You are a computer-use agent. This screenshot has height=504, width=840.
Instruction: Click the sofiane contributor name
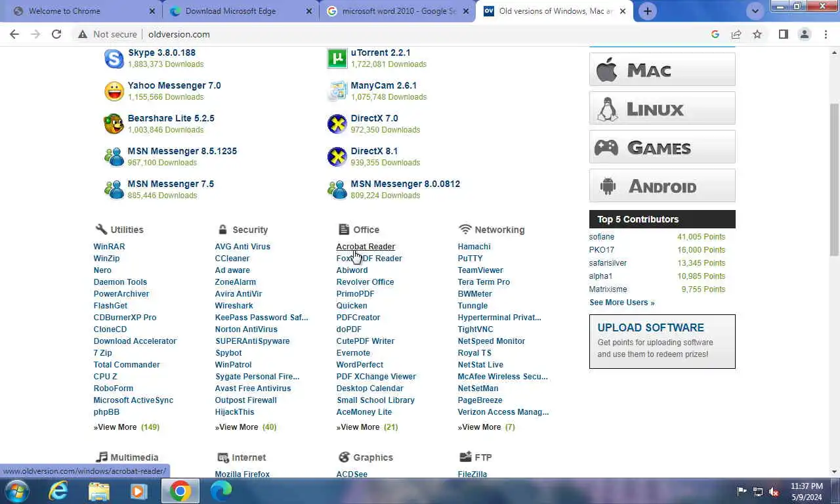click(602, 237)
